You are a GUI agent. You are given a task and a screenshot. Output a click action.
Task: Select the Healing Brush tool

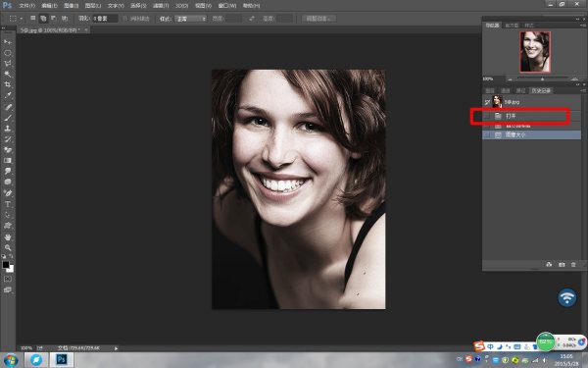8,107
